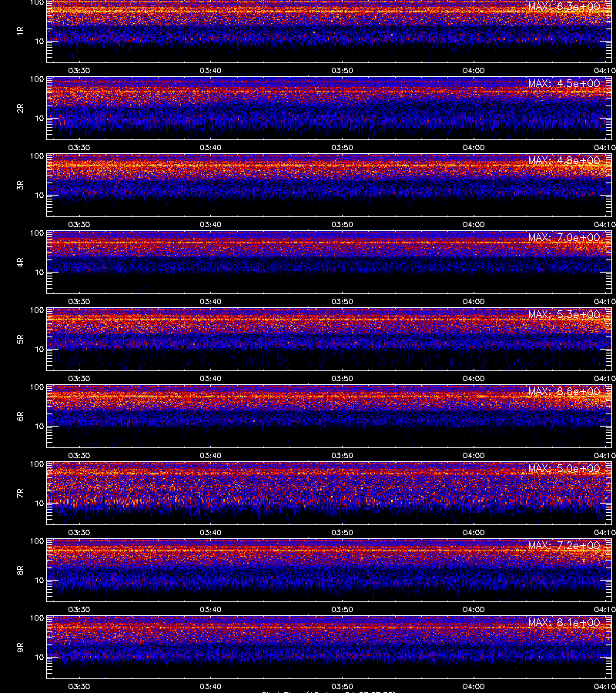Click the 03:30 time label under panel 2R
This screenshot has height=693, width=616.
[79, 147]
